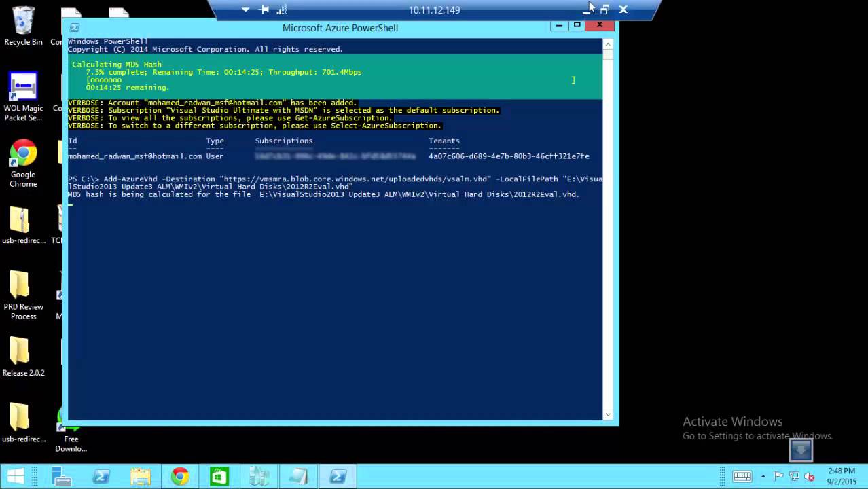The height and width of the screenshot is (489, 868).
Task: Click the Select-AzureSubscription verbose line
Action: click(x=255, y=126)
